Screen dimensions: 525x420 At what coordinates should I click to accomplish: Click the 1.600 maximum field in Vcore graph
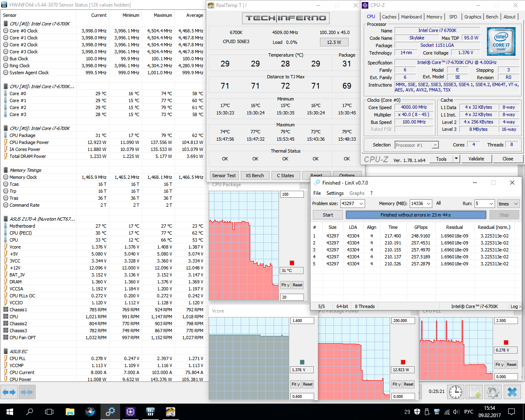coord(302,321)
